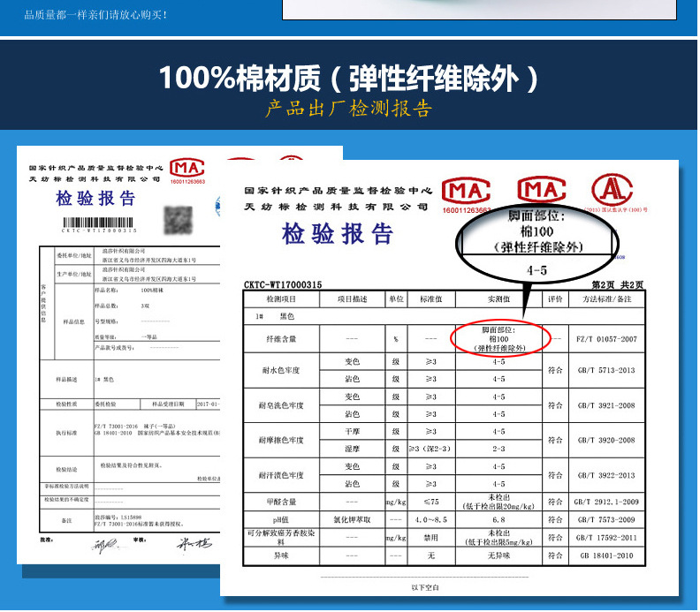Click the red AL accreditation logo
700x612 pixels.
point(612,190)
